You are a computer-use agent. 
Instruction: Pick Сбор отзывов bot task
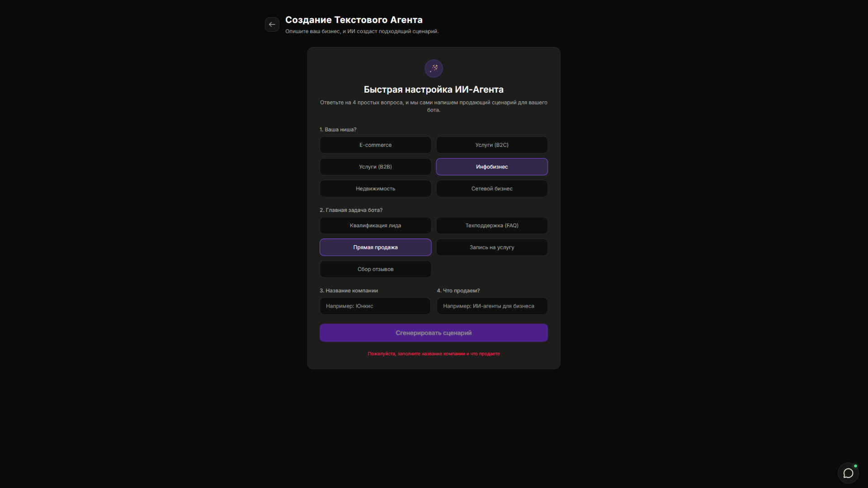click(375, 269)
